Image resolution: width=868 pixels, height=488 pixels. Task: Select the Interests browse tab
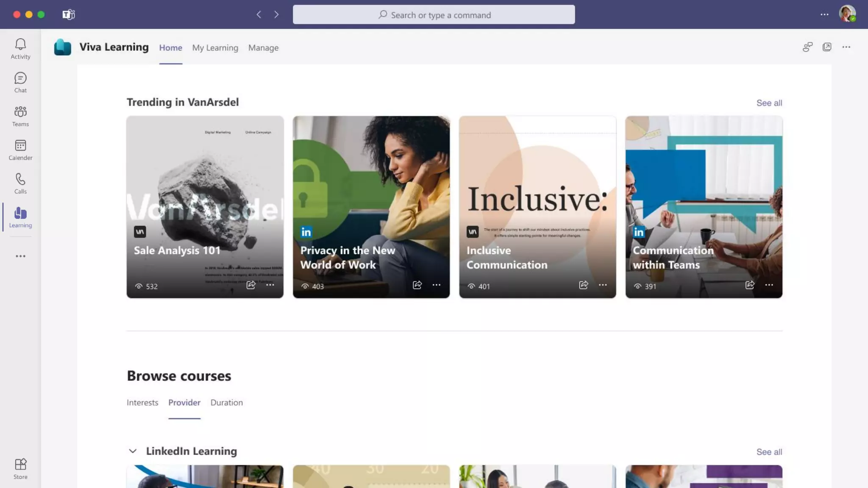point(142,402)
